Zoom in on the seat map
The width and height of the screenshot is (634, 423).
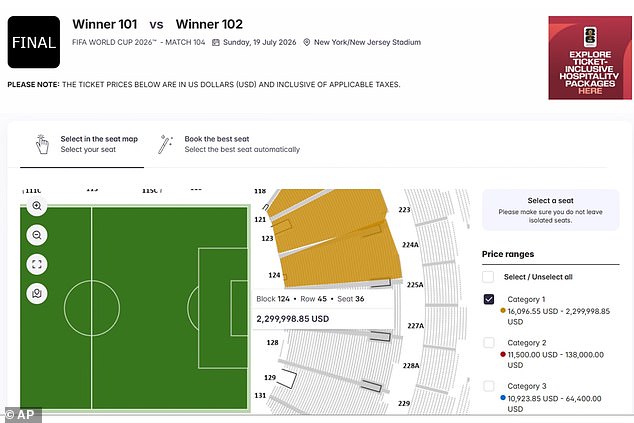37,207
